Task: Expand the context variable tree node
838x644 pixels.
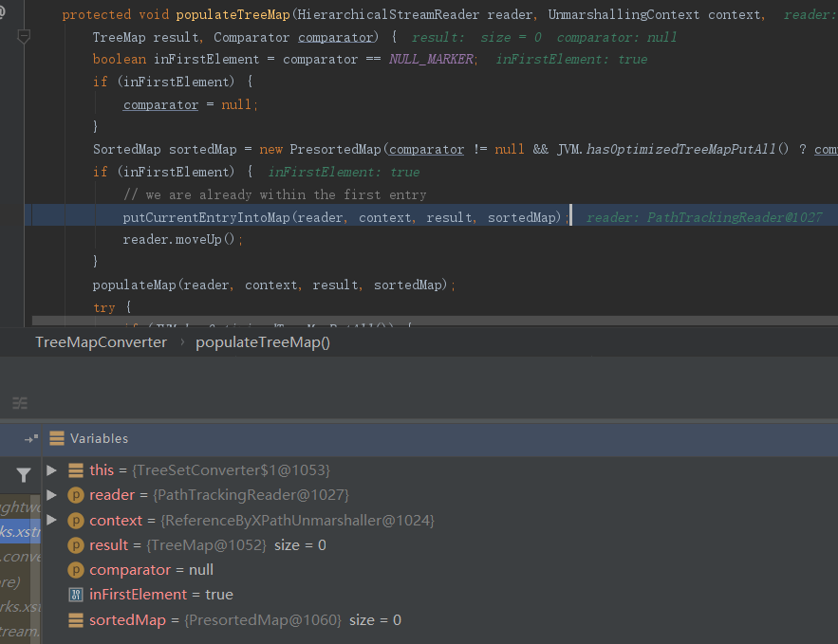Action: 51,520
